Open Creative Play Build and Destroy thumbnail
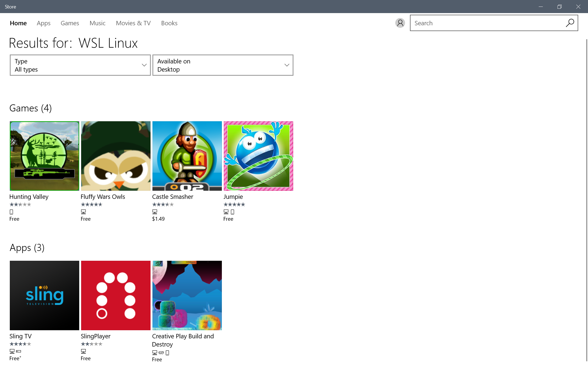Screen dimensions: 588x376 187,295
